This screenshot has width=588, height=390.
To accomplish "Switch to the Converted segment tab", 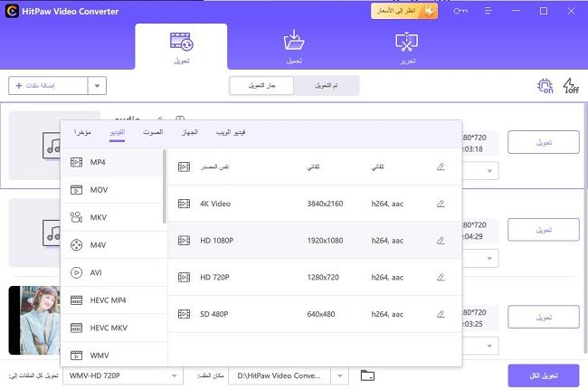I will tap(327, 85).
